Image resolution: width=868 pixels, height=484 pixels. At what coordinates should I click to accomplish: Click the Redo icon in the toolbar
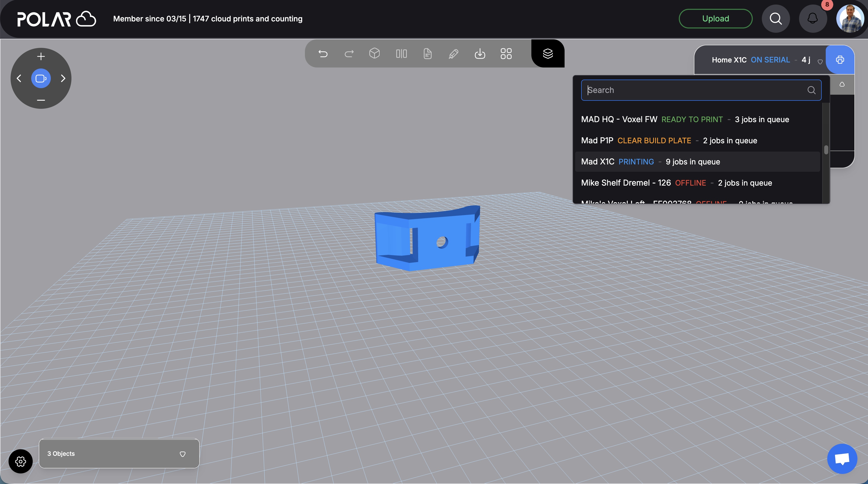[x=349, y=54]
